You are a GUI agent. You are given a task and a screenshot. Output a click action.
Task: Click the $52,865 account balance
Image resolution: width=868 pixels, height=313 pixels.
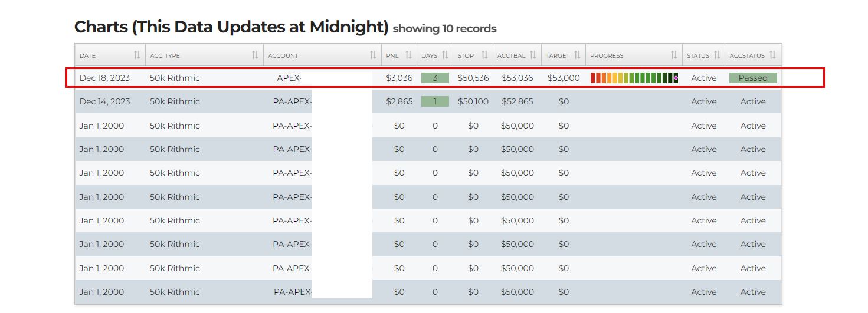coord(517,101)
